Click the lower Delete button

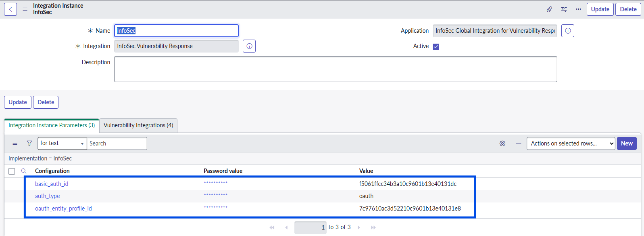tap(46, 102)
